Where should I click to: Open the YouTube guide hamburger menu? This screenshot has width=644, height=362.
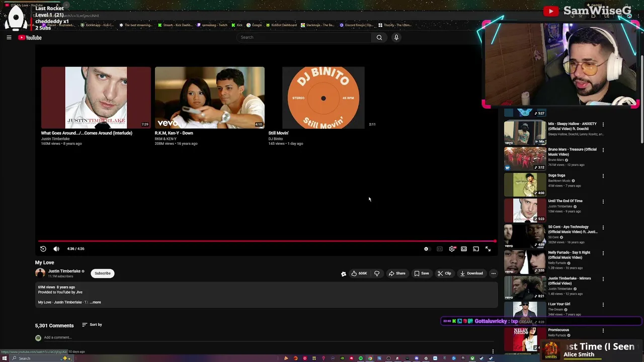coord(9,37)
